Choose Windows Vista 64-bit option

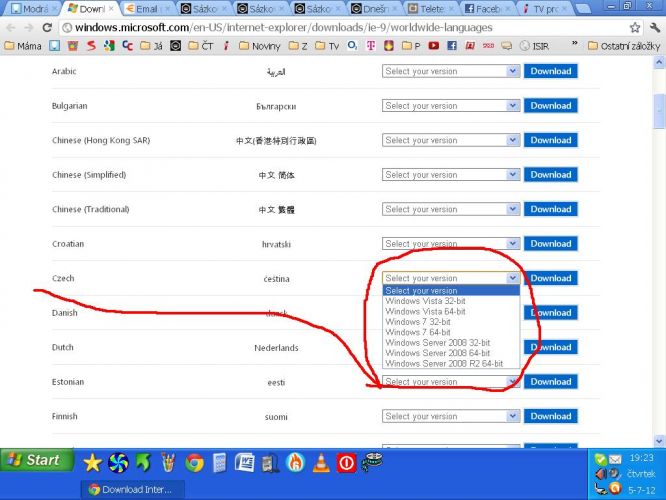pyautogui.click(x=451, y=311)
